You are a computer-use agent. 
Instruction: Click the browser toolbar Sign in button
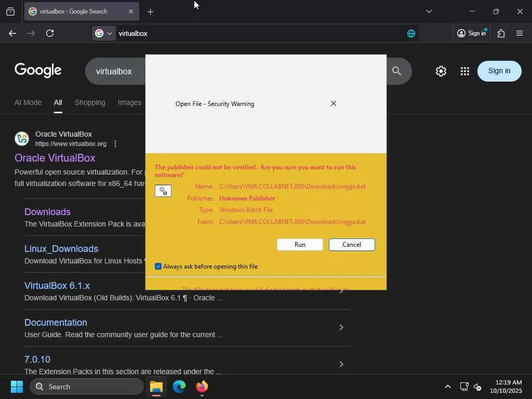point(471,33)
